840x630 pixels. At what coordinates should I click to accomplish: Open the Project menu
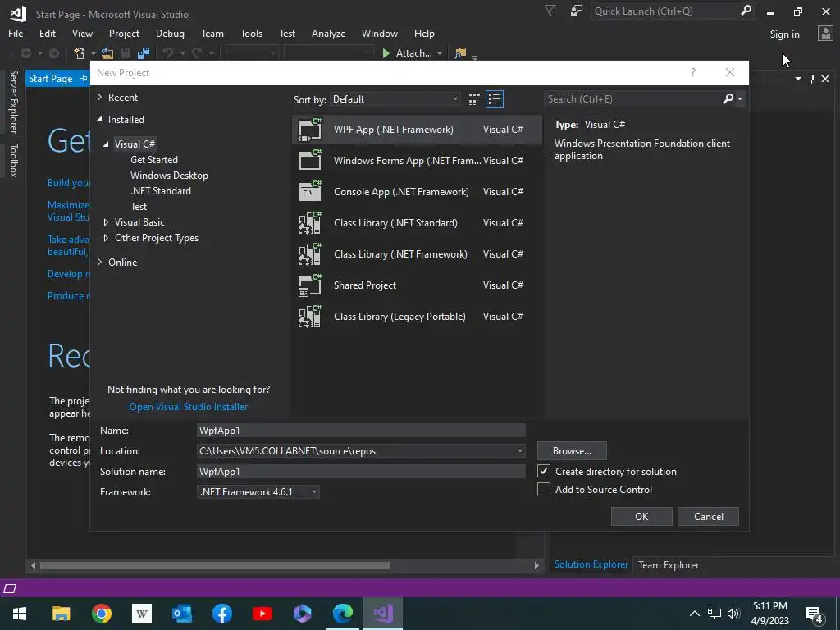(124, 33)
